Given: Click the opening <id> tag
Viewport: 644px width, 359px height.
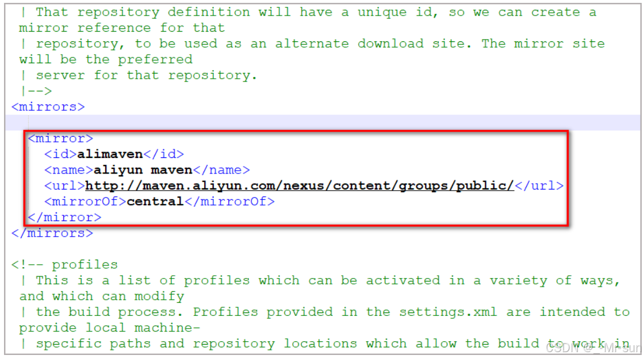Looking at the screenshot, I should click(60, 155).
